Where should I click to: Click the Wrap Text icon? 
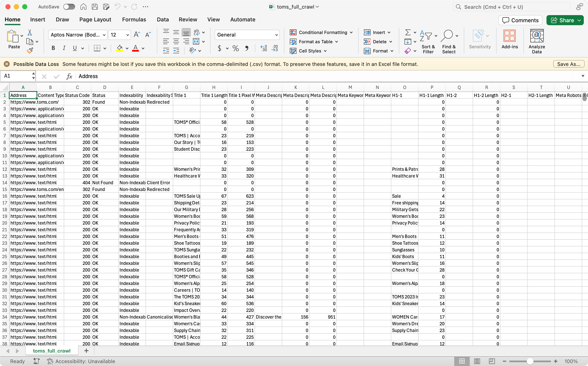pos(196,32)
